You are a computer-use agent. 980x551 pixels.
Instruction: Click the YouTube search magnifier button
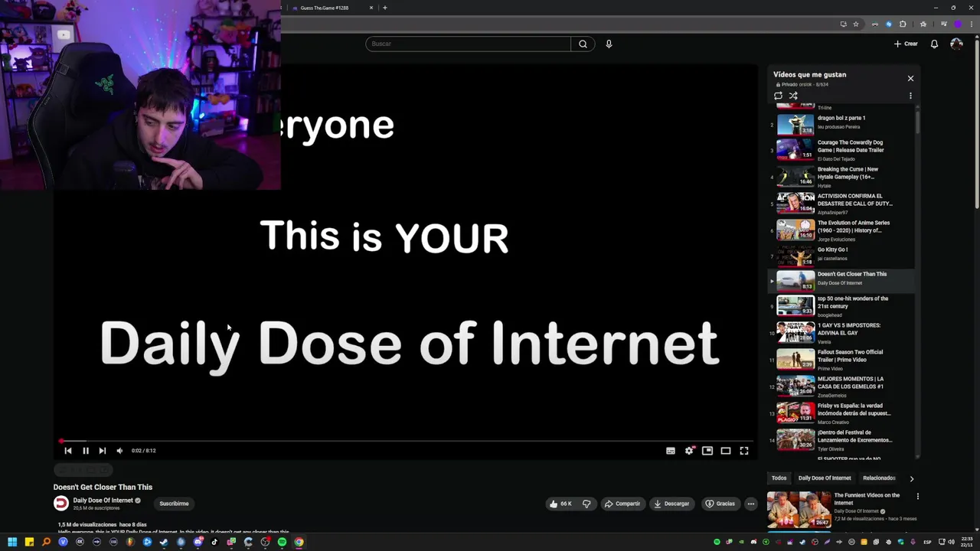click(x=583, y=44)
